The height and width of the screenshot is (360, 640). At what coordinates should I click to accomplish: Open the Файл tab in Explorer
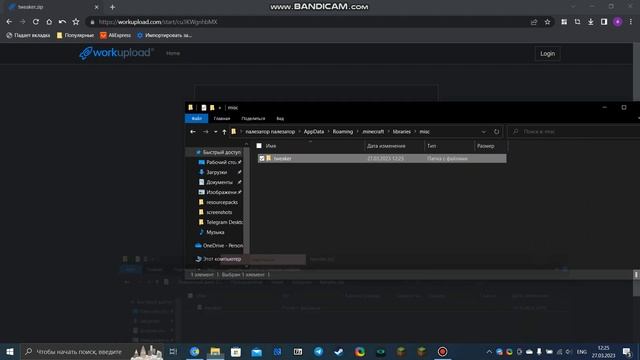click(x=197, y=118)
